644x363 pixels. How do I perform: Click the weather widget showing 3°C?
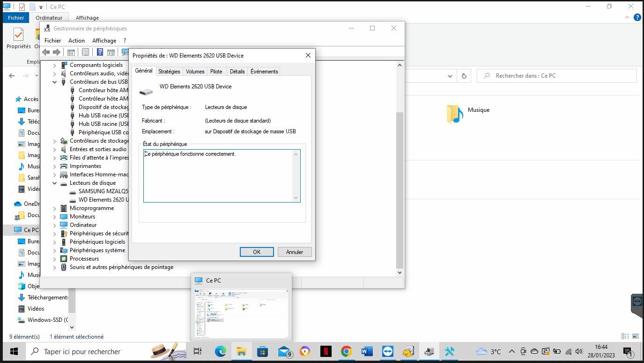488,351
